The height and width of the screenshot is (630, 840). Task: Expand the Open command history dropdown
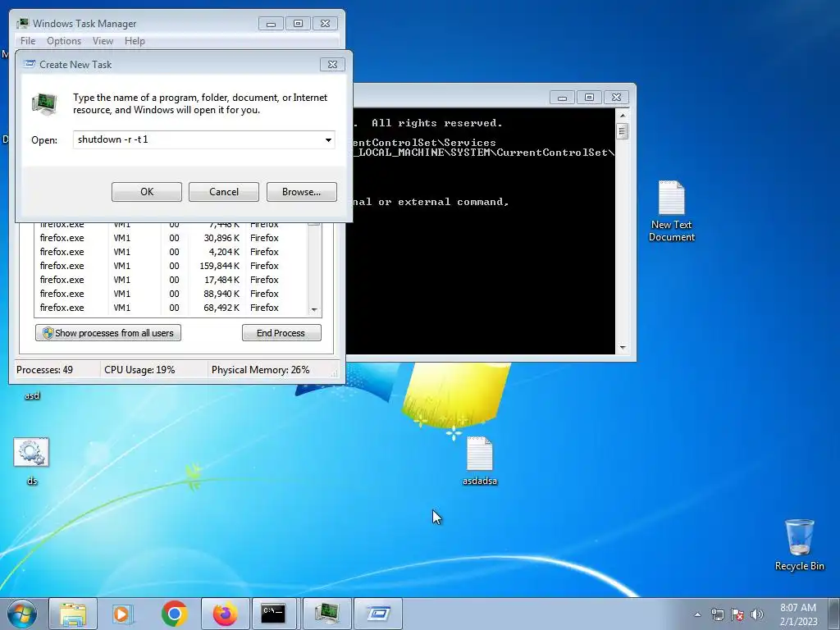tap(328, 139)
